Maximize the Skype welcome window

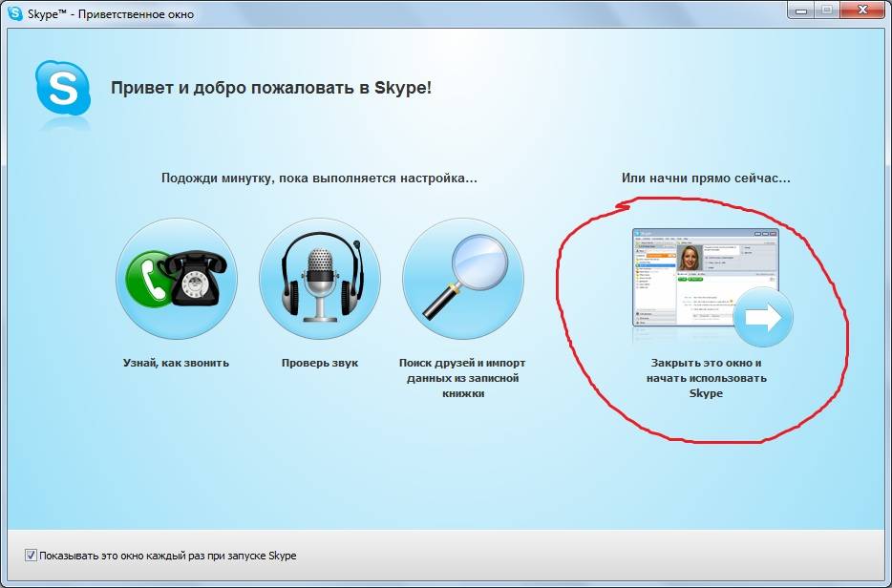pos(827,10)
